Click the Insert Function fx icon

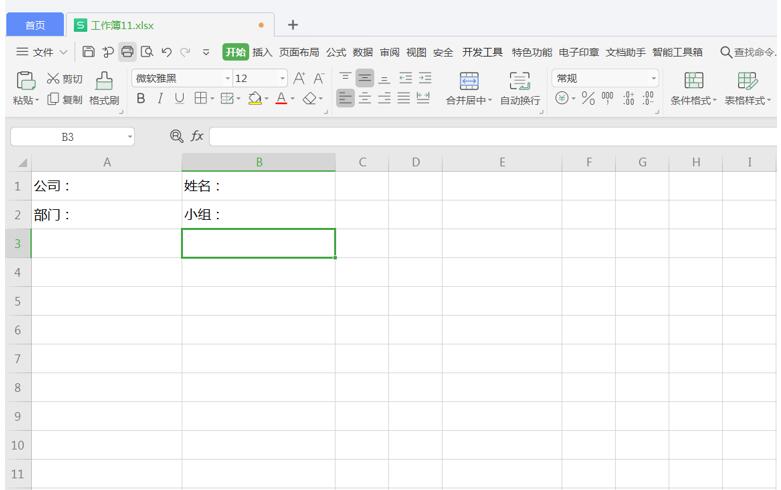(x=197, y=136)
